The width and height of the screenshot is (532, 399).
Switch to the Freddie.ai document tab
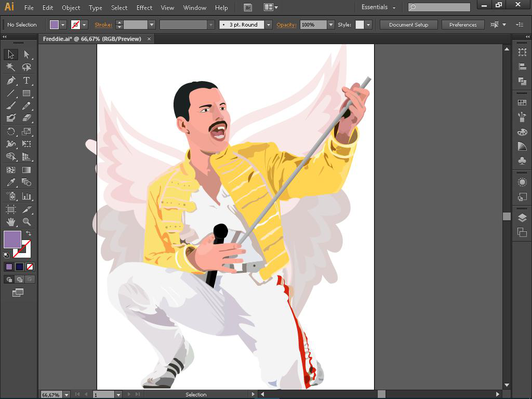click(x=91, y=39)
